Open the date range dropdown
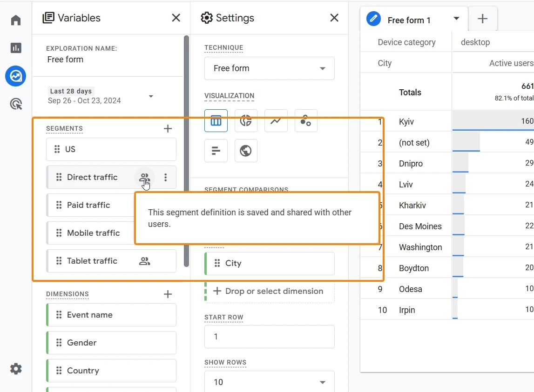The image size is (534, 392). point(151,96)
